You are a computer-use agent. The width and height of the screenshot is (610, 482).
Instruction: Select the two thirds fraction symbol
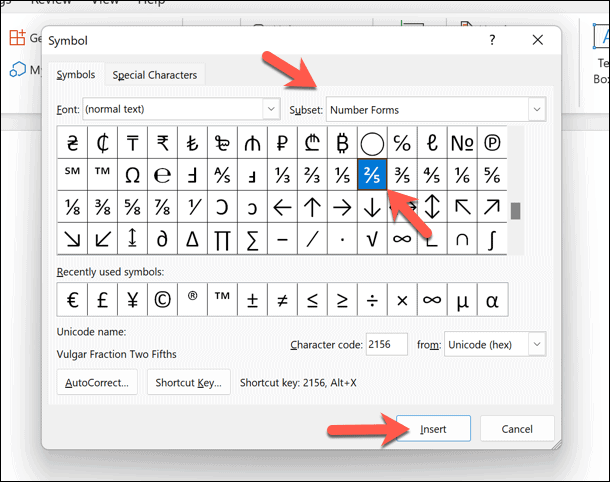[x=312, y=174]
